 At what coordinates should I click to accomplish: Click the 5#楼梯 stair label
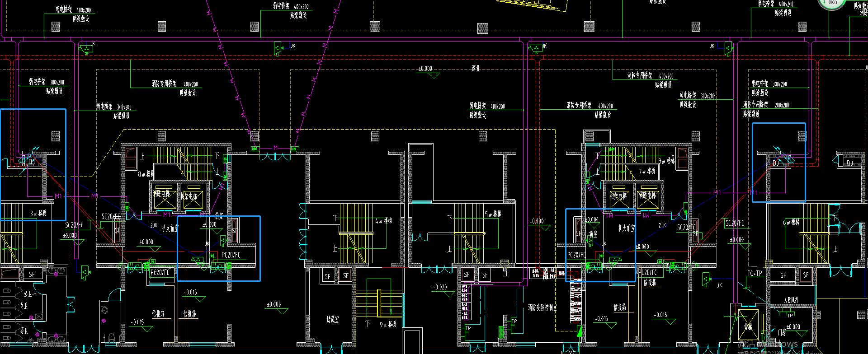493,214
